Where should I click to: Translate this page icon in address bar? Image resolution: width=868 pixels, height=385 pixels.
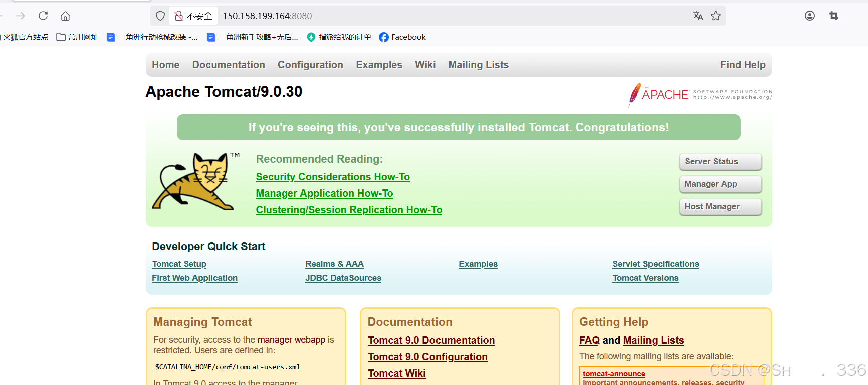[x=698, y=16]
